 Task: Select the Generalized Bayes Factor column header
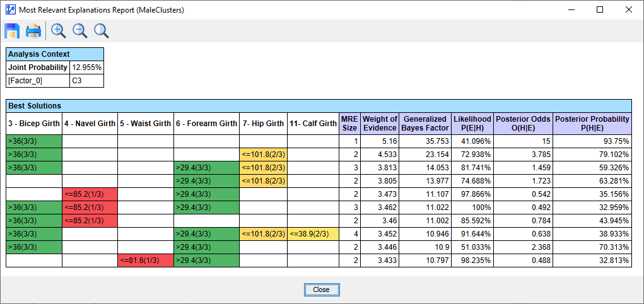[425, 123]
